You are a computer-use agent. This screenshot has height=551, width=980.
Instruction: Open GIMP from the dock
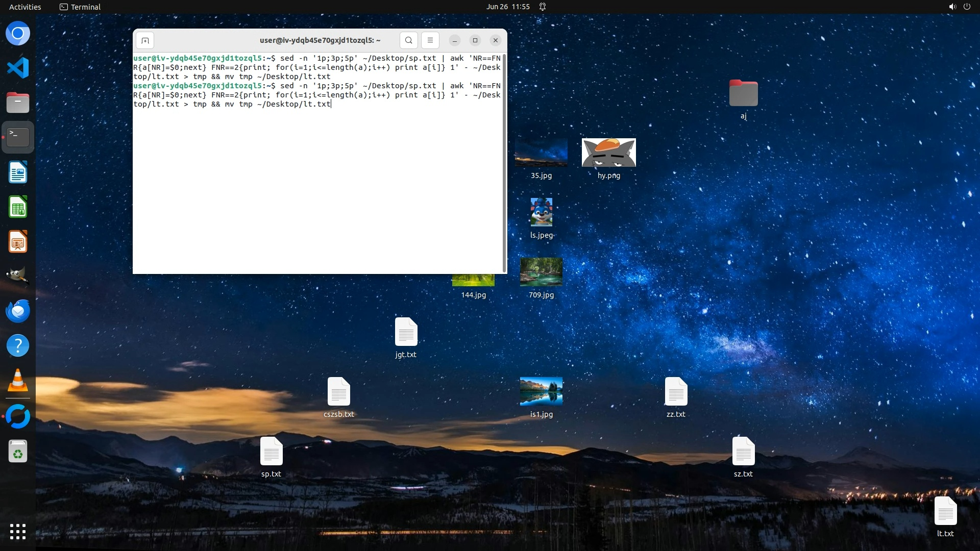18,276
